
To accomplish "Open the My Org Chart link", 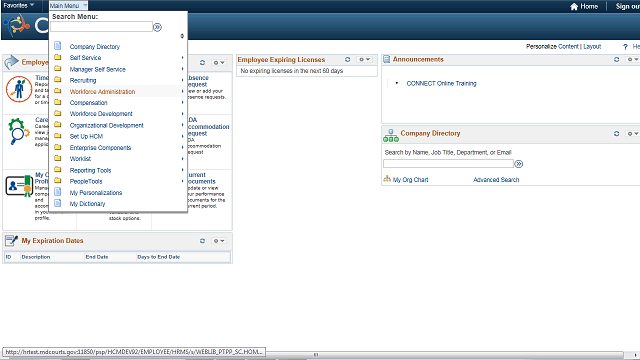I will pyautogui.click(x=410, y=180).
